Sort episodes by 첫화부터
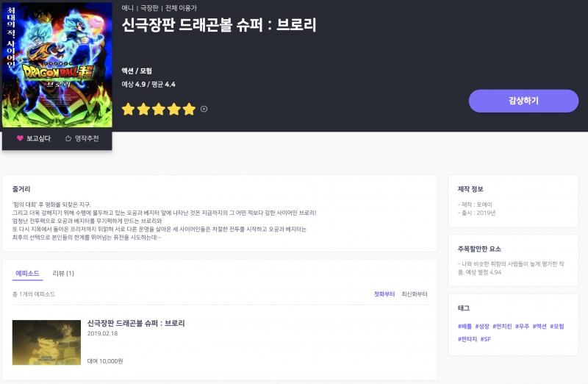 pyautogui.click(x=384, y=294)
